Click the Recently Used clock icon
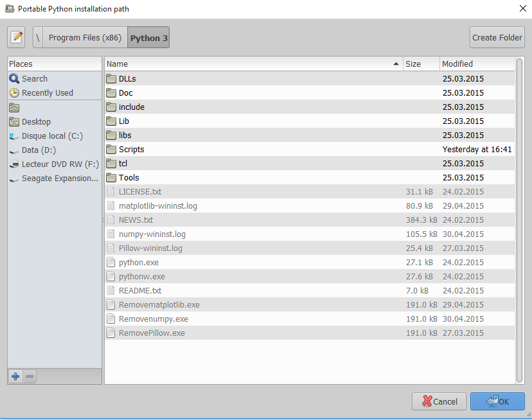This screenshot has height=420, width=532. pyautogui.click(x=14, y=93)
